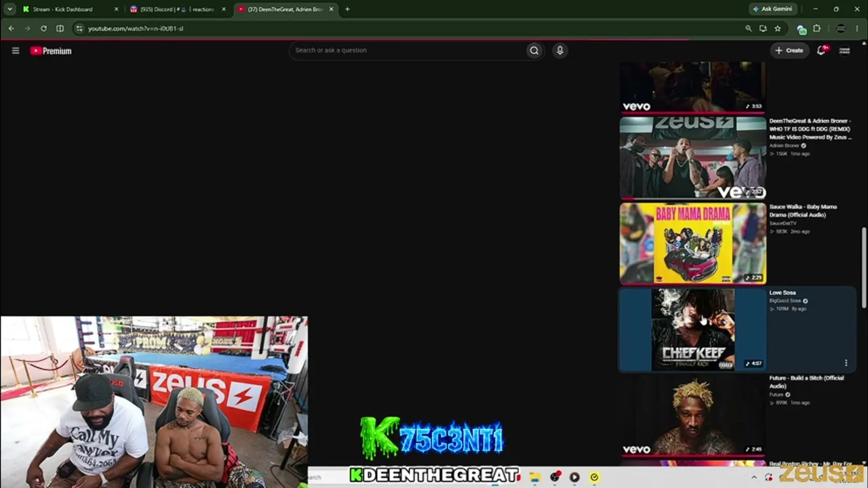The image size is (868, 488).
Task: Go back with the browser back arrow
Action: point(11,28)
